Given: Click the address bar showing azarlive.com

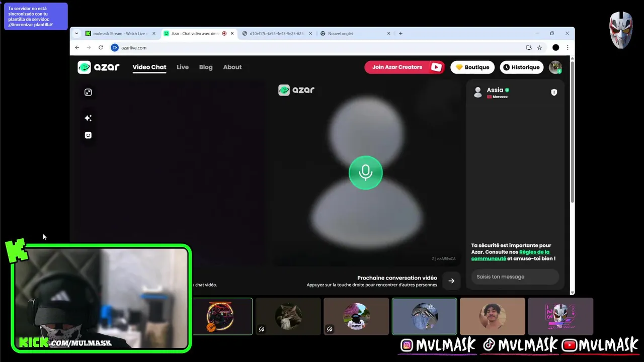Looking at the screenshot, I should pos(316,48).
